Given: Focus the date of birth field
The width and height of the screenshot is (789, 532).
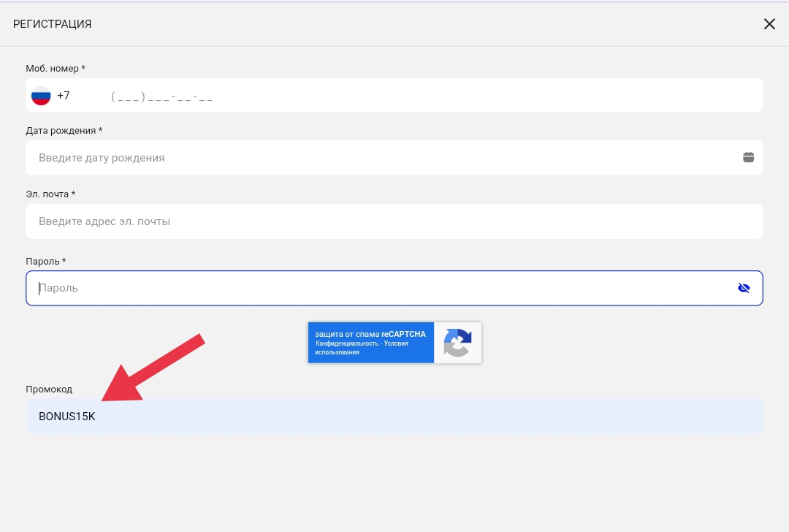Looking at the screenshot, I should coord(394,158).
